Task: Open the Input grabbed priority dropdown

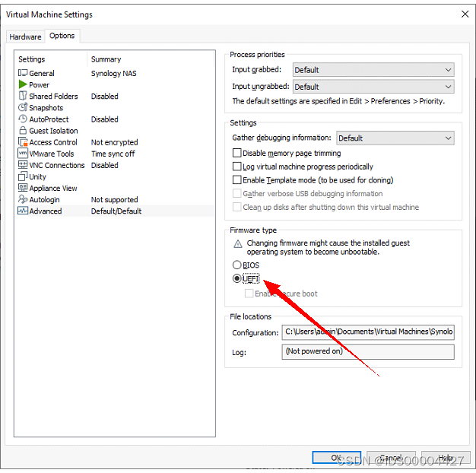Action: [x=373, y=70]
